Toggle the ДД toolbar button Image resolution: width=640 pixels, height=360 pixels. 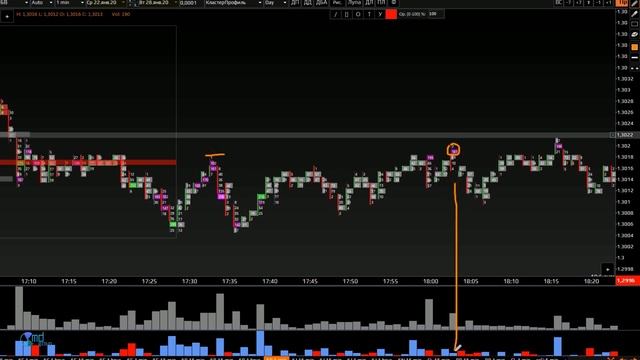click(x=308, y=2)
